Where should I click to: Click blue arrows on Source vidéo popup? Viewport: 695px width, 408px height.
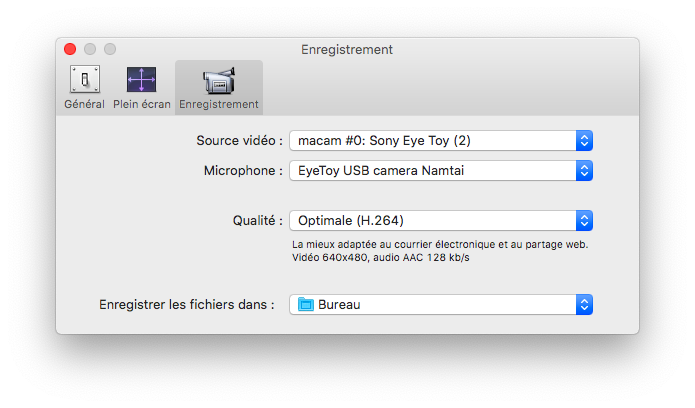(585, 140)
